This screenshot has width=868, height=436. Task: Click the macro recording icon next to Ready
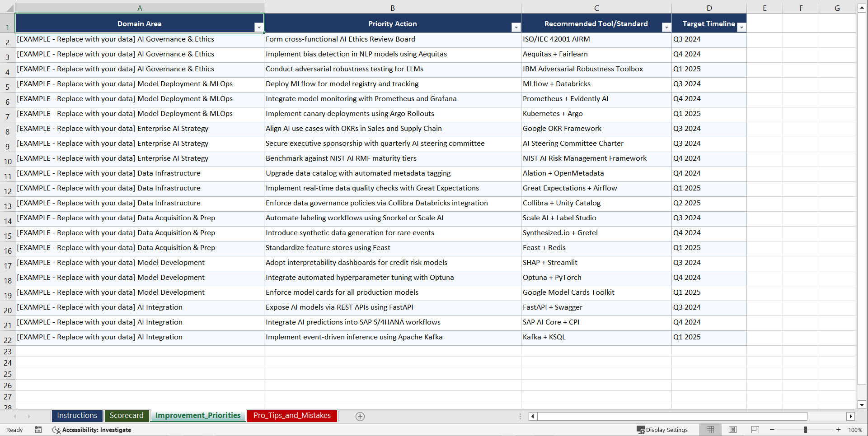(38, 430)
